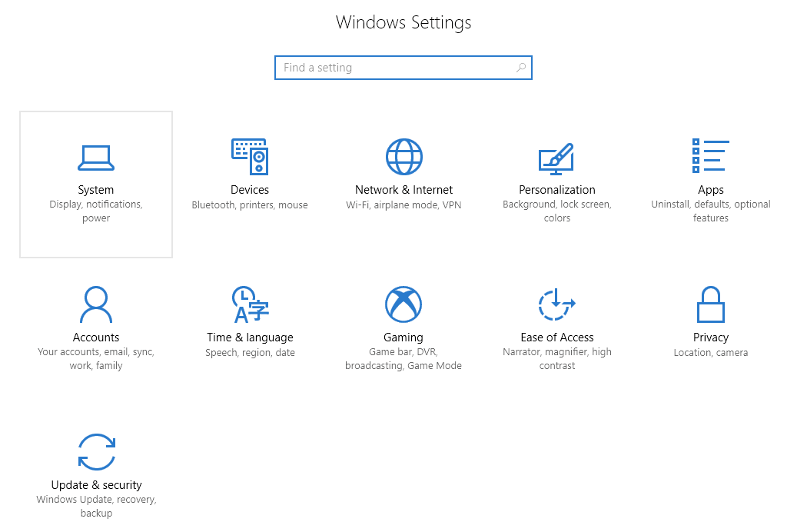Click the Accounts label
Image resolution: width=807 pixels, height=532 pixels.
[96, 337]
